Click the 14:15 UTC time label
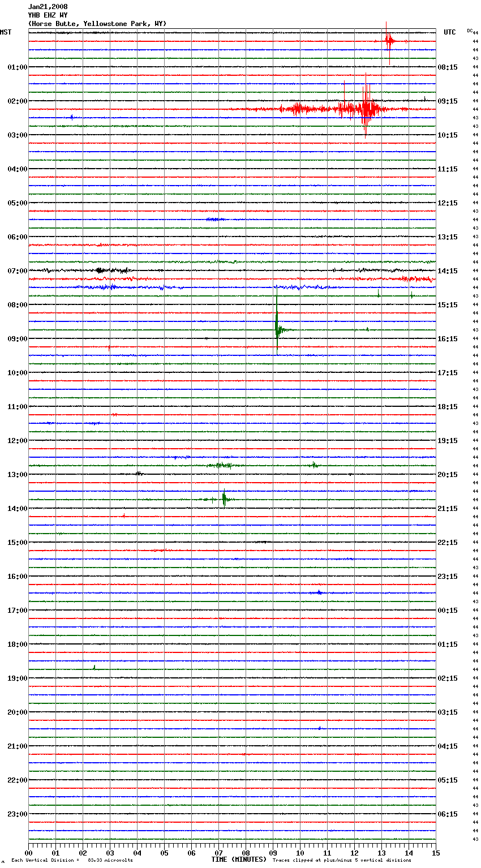Image resolution: width=481 pixels, height=868 pixels. 448,271
